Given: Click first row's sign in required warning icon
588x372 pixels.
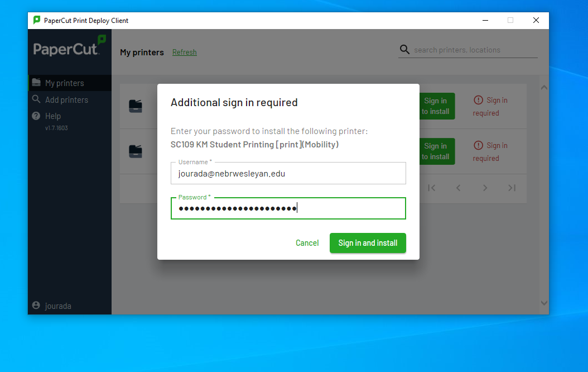Looking at the screenshot, I should pyautogui.click(x=478, y=100).
